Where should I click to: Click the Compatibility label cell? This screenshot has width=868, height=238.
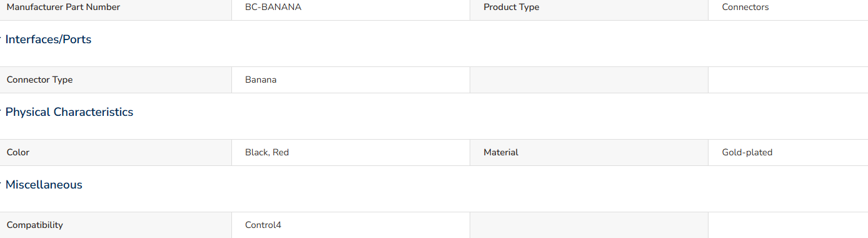point(116,225)
